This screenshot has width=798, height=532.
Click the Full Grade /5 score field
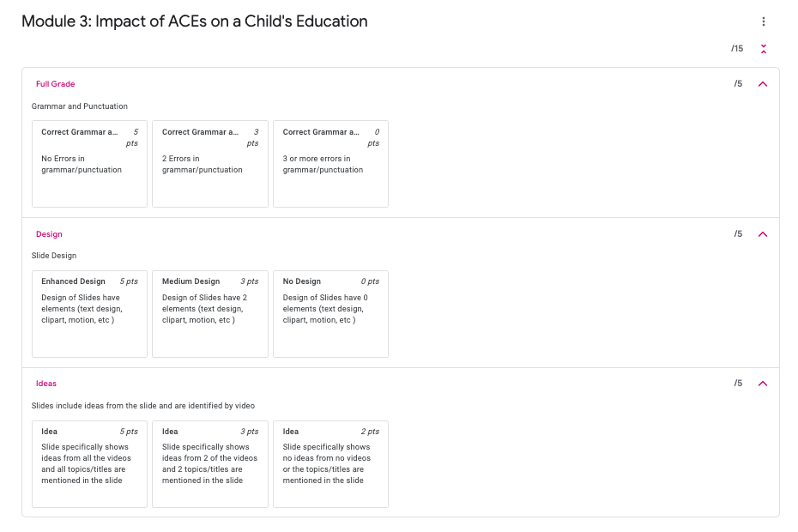[738, 83]
